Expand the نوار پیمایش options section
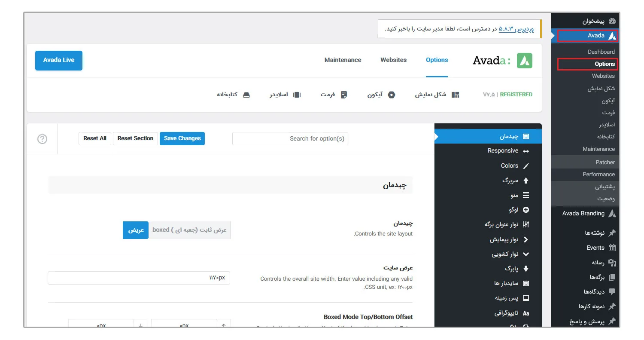Viewport: 644px width, 340px height. (488, 239)
